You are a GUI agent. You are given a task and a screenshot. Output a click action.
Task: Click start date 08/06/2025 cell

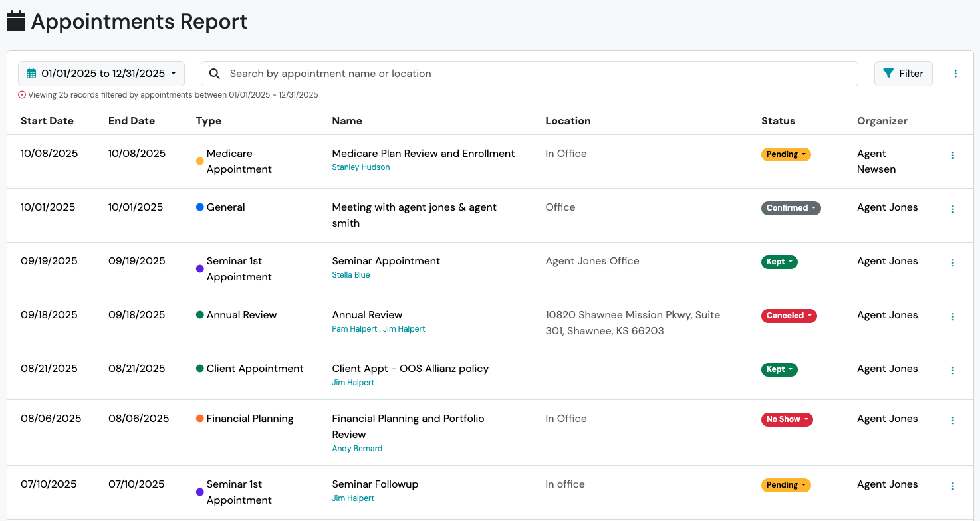51,419
